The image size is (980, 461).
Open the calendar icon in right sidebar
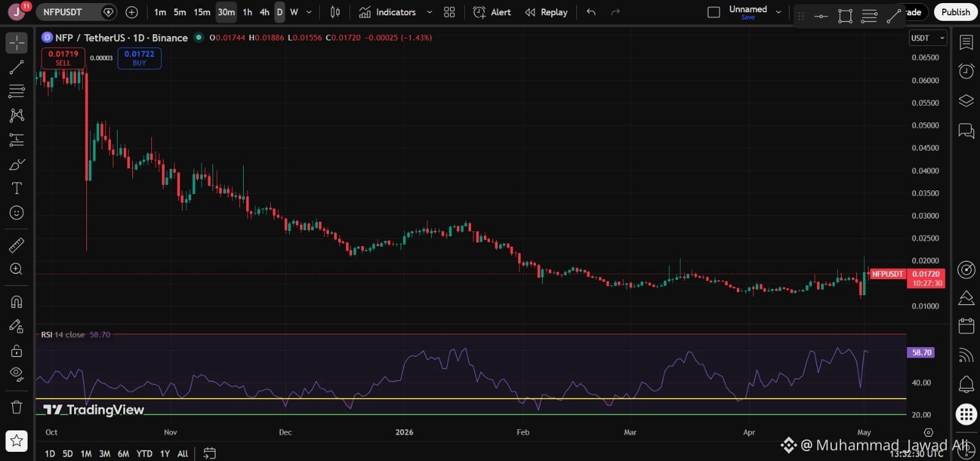pos(966,326)
